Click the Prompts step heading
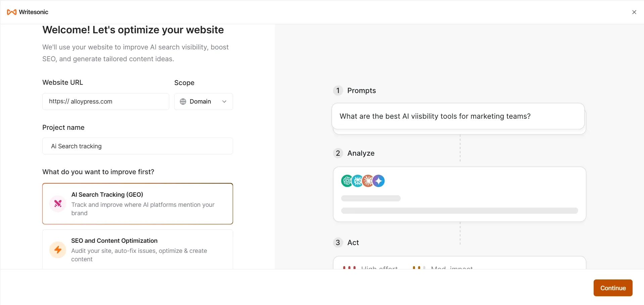The image size is (644, 305). click(x=362, y=91)
